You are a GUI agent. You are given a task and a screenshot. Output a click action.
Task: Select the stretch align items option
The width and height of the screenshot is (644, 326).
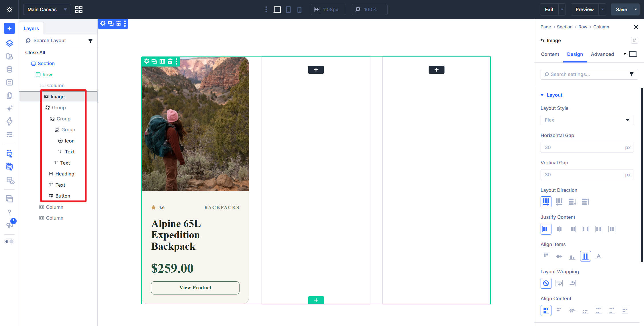coord(585,256)
